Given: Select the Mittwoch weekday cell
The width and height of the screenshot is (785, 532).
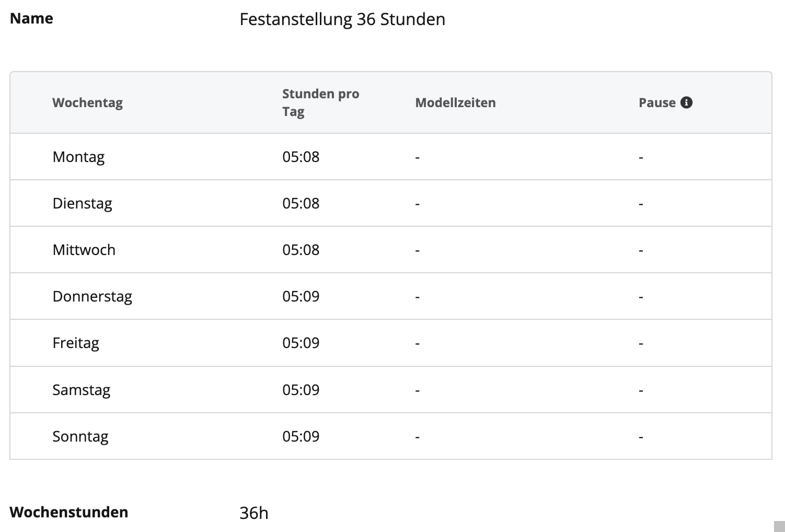Looking at the screenshot, I should click(84, 250).
